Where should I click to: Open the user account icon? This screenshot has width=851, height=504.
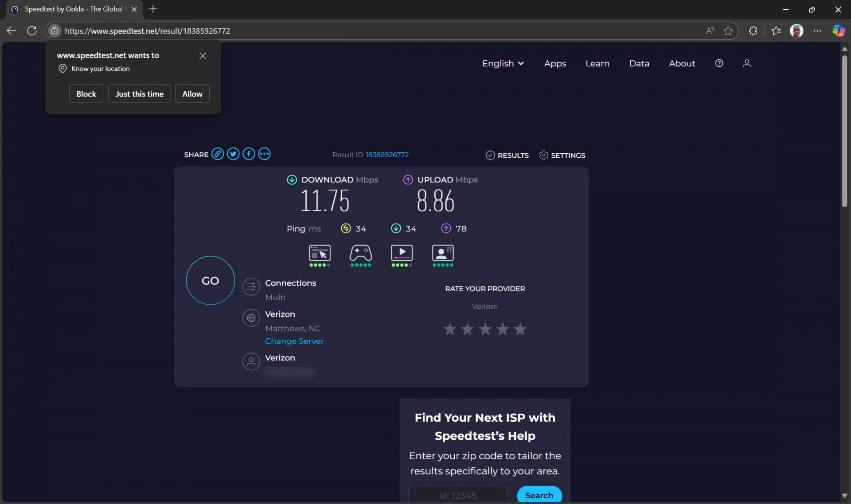[747, 63]
